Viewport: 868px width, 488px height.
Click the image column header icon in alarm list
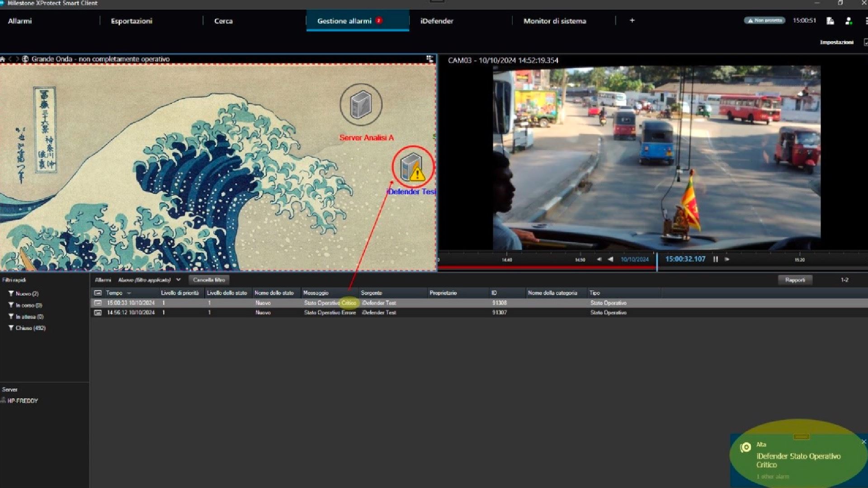(x=98, y=293)
